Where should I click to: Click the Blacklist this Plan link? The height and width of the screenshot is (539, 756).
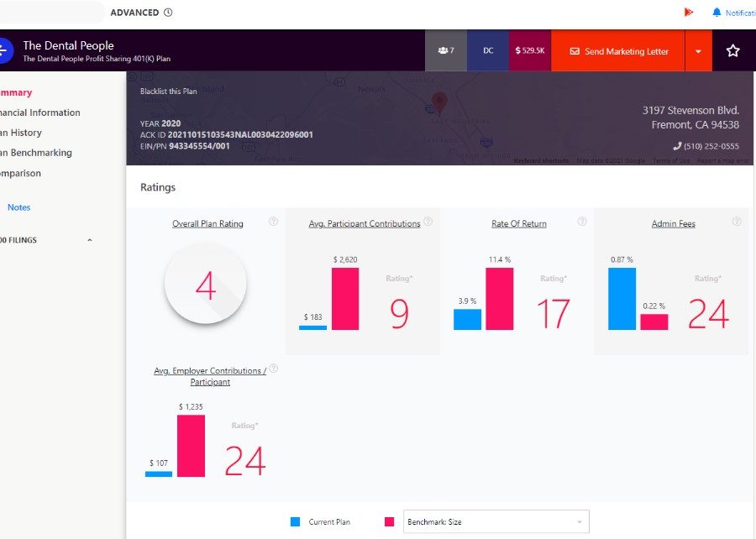coord(169,92)
